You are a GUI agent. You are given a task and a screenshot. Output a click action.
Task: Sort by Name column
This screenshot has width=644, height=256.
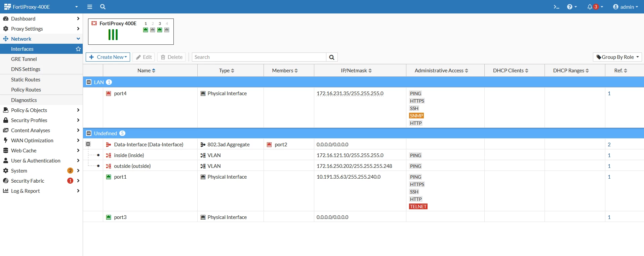tap(146, 71)
